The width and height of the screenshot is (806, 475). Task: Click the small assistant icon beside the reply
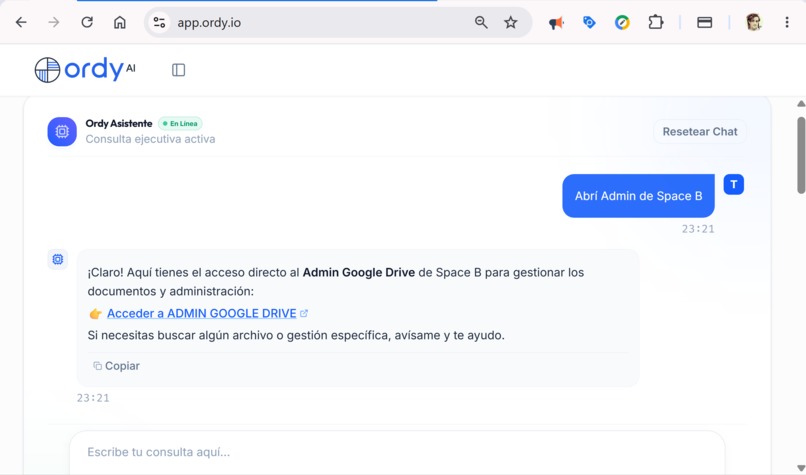pos(58,259)
